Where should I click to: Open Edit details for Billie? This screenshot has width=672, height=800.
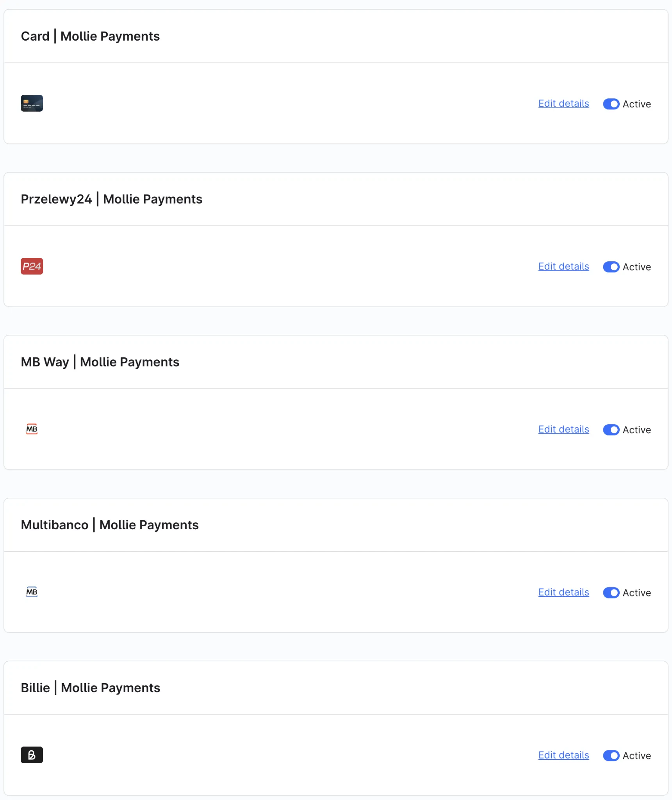pyautogui.click(x=563, y=755)
